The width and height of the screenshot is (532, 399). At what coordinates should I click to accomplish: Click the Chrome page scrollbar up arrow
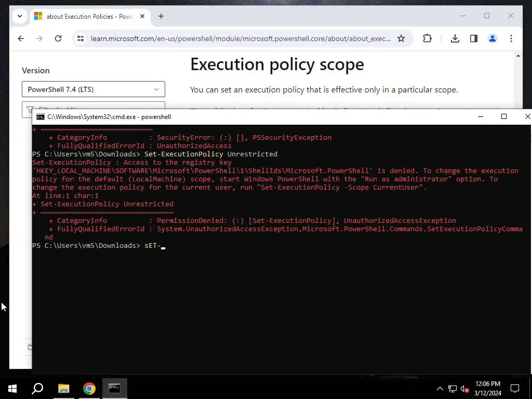[518, 56]
